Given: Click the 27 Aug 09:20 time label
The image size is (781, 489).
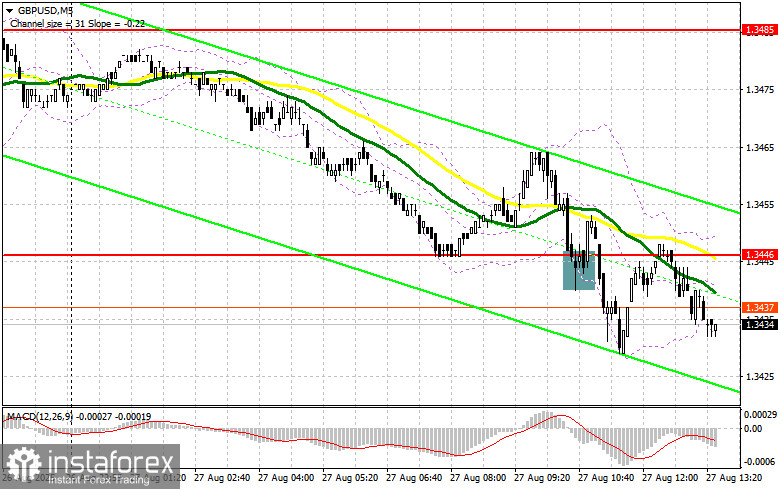Looking at the screenshot, I should click(542, 478).
